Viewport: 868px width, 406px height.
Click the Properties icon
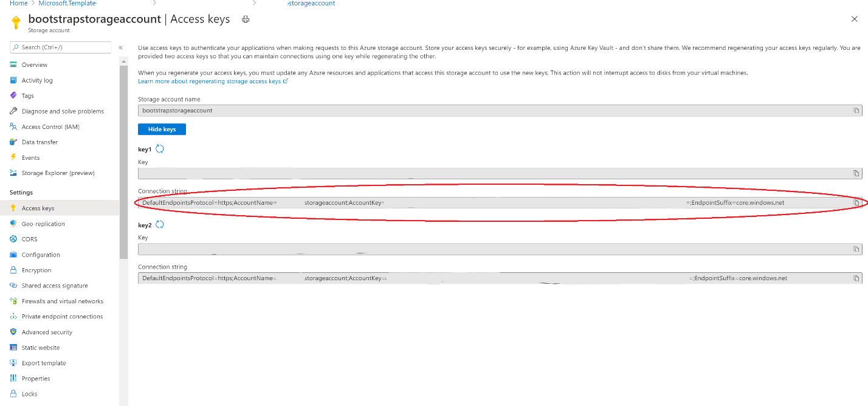(13, 378)
